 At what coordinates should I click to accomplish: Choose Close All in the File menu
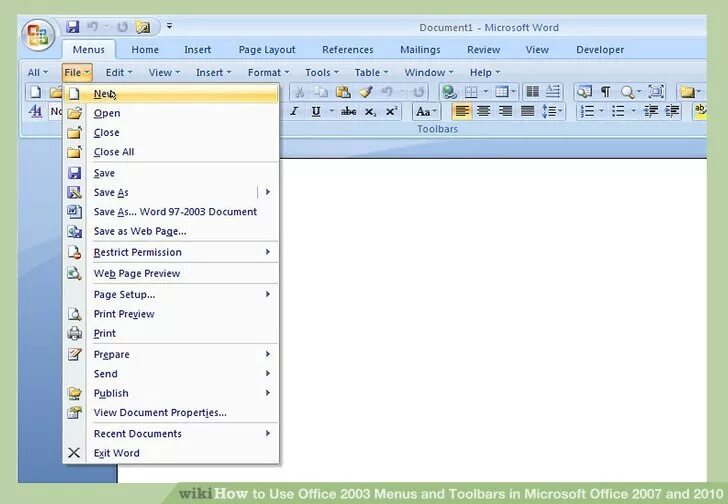point(171,152)
